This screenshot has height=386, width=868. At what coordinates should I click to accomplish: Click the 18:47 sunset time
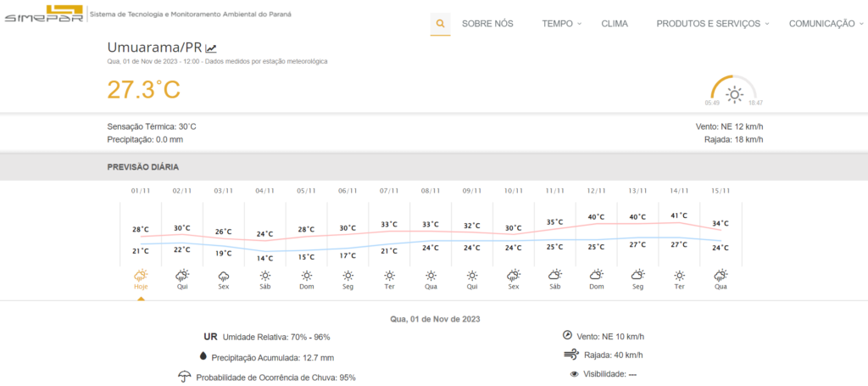[x=755, y=103]
